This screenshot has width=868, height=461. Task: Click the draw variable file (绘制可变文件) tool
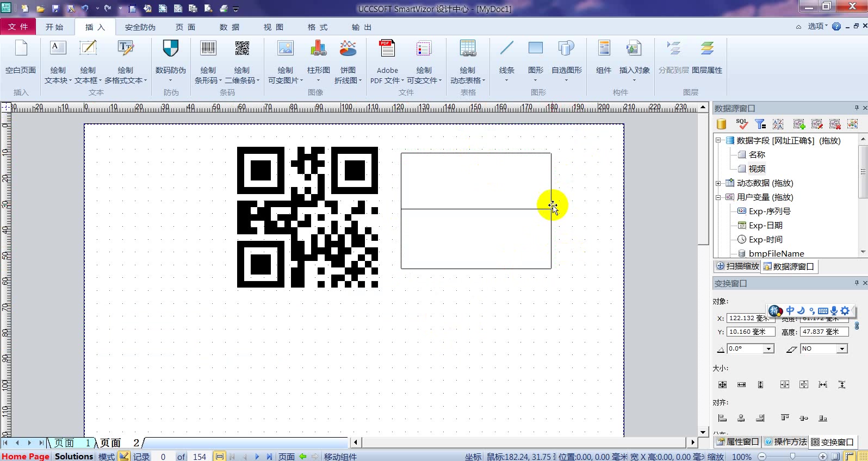coord(424,61)
